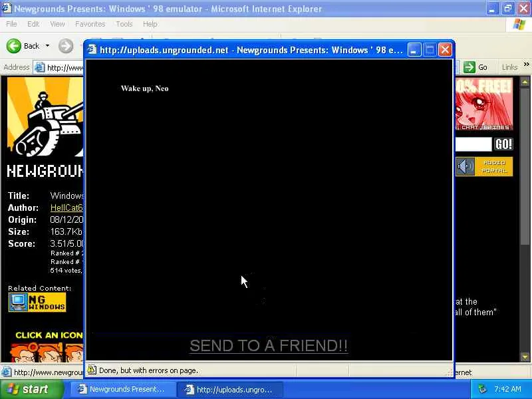The image size is (532, 399).
Task: Switch to http://uploads.ungro taskbar button
Action: [229, 390]
